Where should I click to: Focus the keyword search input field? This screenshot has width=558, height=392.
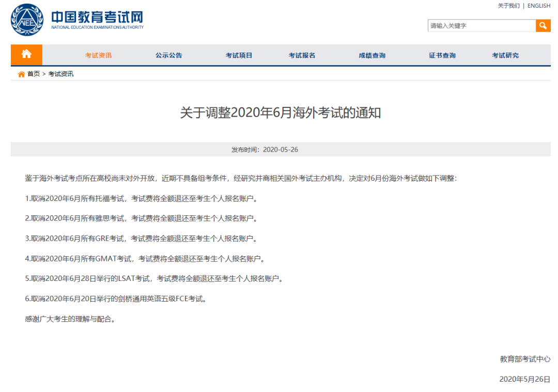481,25
